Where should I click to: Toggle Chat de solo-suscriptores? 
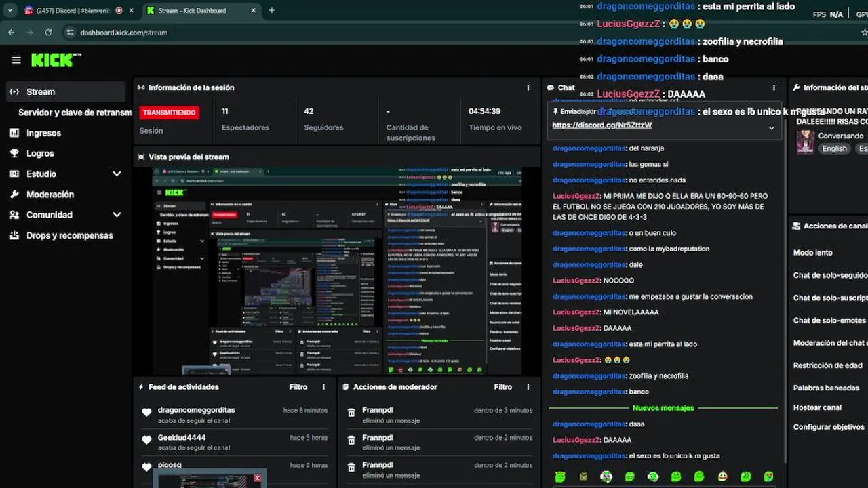pyautogui.click(x=831, y=298)
